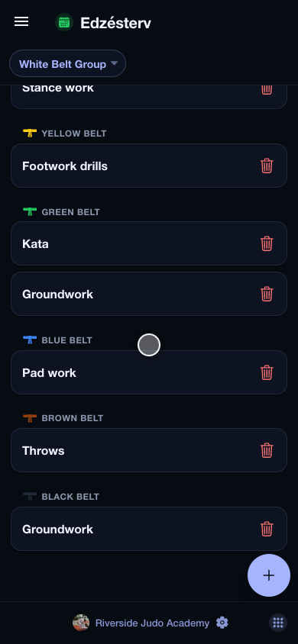298x644 pixels.
Task: Expand the White Belt Group dropdown
Action: [x=67, y=63]
